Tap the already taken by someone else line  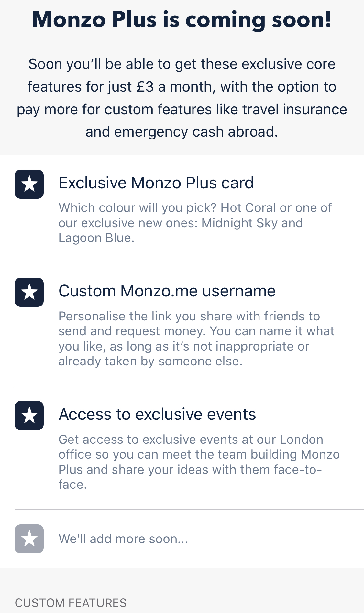150,361
